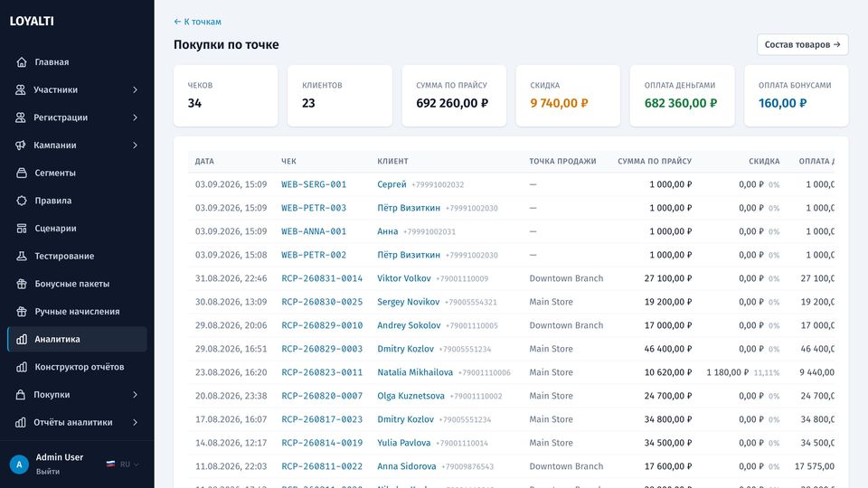Click the LOYALTI logo
The height and width of the screenshot is (488, 868).
coord(32,21)
